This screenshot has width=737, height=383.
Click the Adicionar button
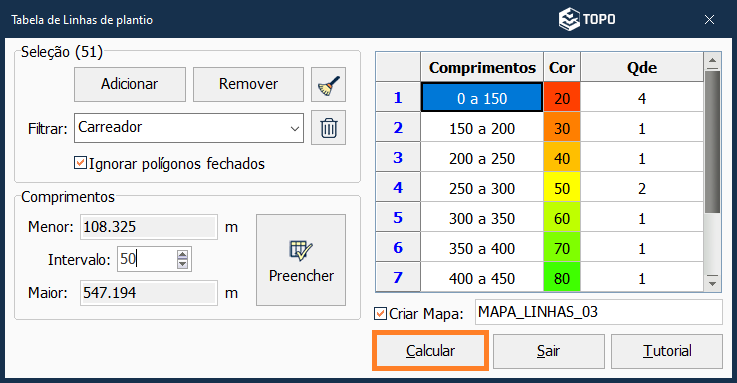130,85
